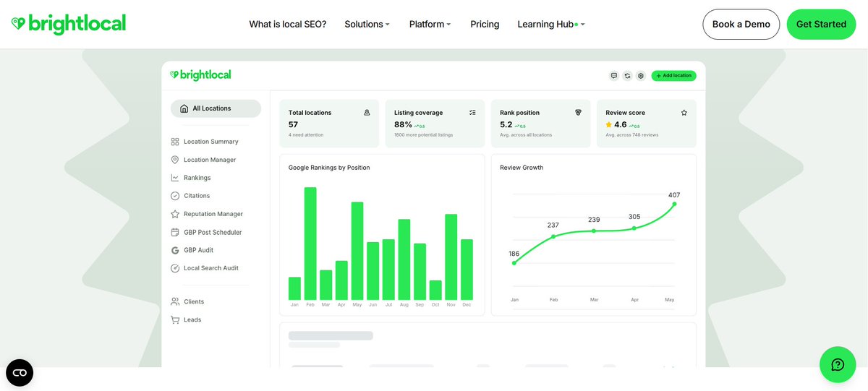The width and height of the screenshot is (868, 391).
Task: Open the chat message icon in the dashboard
Action: pyautogui.click(x=614, y=75)
